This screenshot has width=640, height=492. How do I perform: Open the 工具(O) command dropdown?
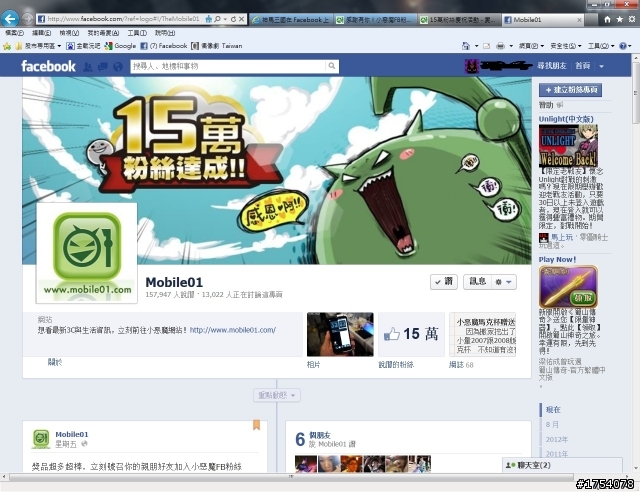[x=601, y=46]
